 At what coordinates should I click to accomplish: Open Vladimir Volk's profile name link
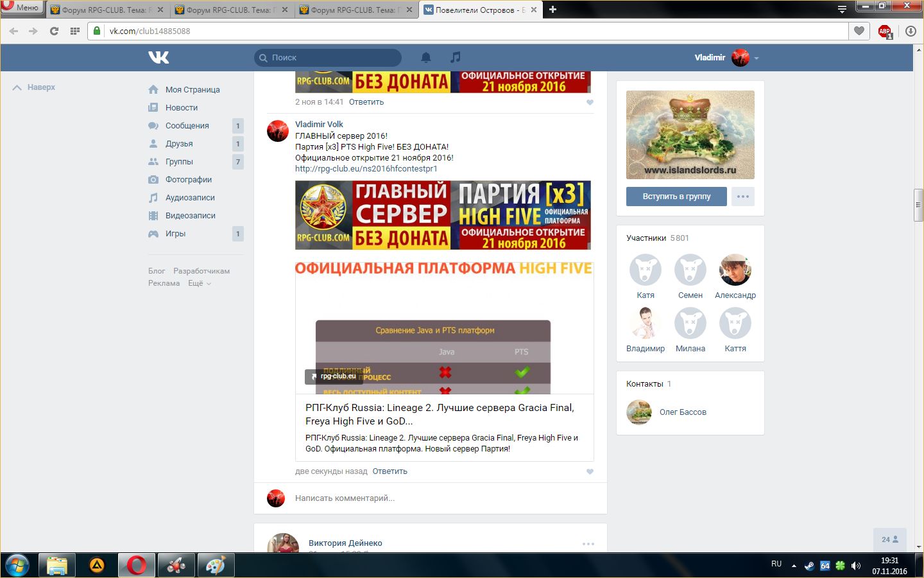click(x=319, y=125)
